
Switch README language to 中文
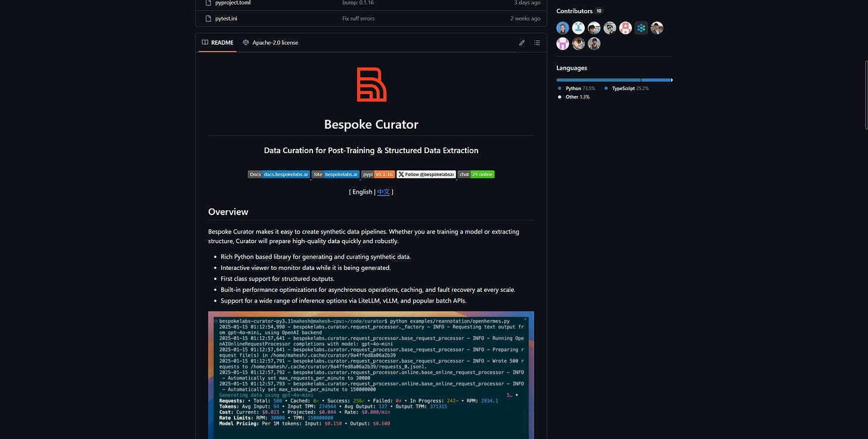tap(383, 192)
